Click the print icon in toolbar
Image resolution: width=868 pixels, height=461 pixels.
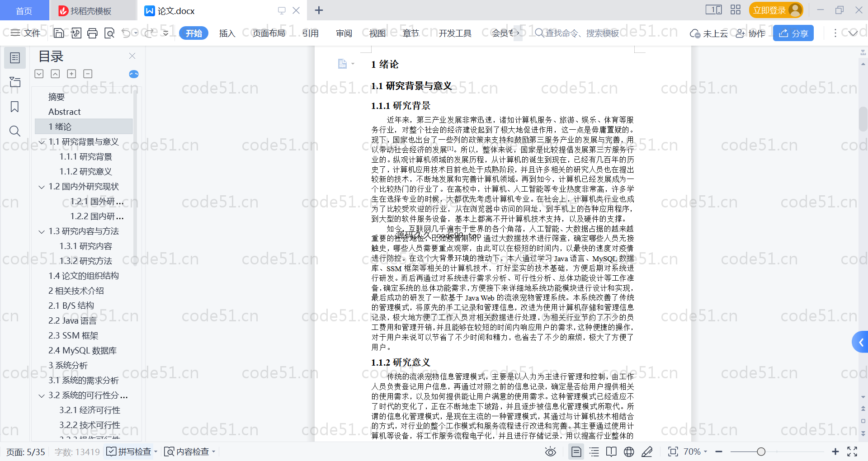tap(93, 33)
